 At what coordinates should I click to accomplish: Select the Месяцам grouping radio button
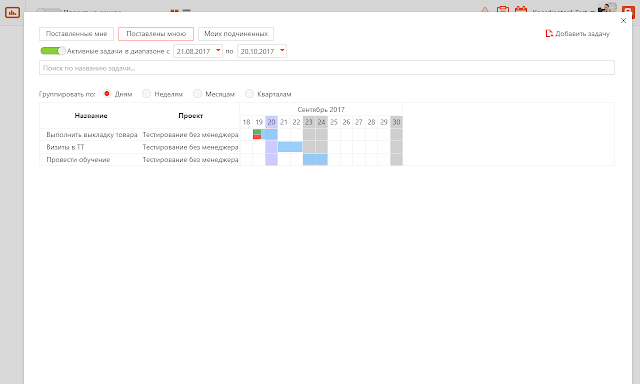coord(197,94)
